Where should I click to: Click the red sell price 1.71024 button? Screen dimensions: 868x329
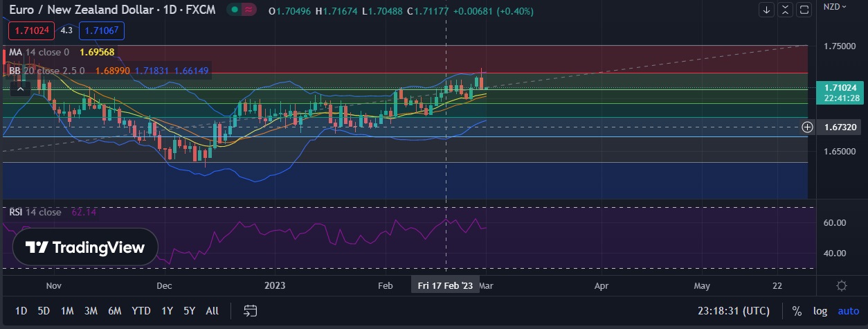point(30,30)
